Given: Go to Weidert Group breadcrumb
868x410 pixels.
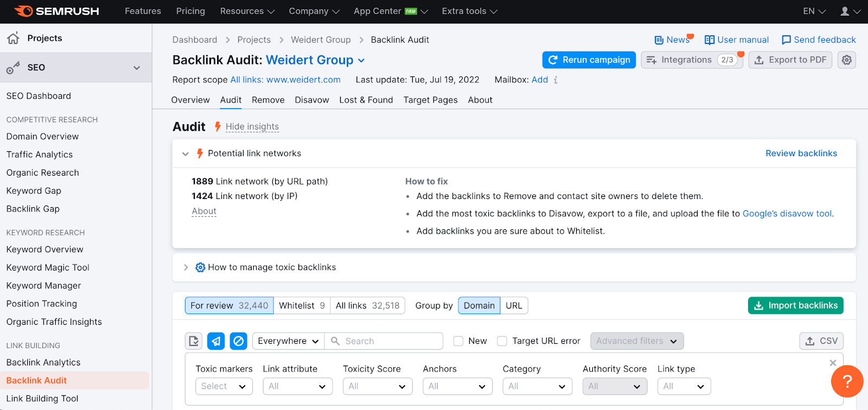Looking at the screenshot, I should tap(321, 40).
